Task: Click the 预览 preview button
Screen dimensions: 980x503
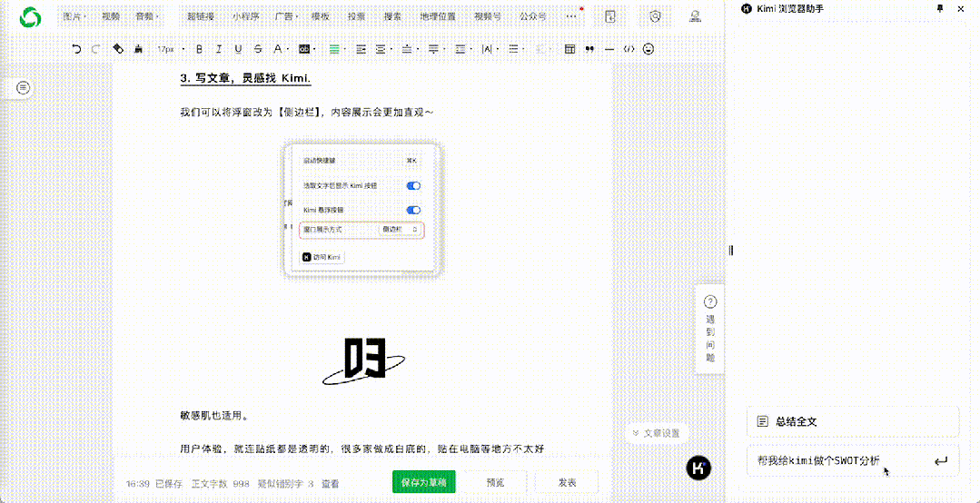Action: coord(496,483)
